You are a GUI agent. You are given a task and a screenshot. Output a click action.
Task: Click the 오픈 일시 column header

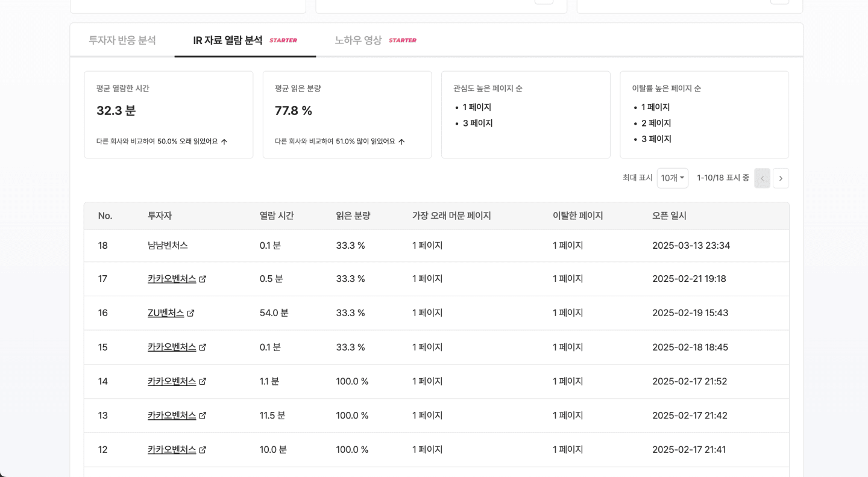tap(669, 216)
